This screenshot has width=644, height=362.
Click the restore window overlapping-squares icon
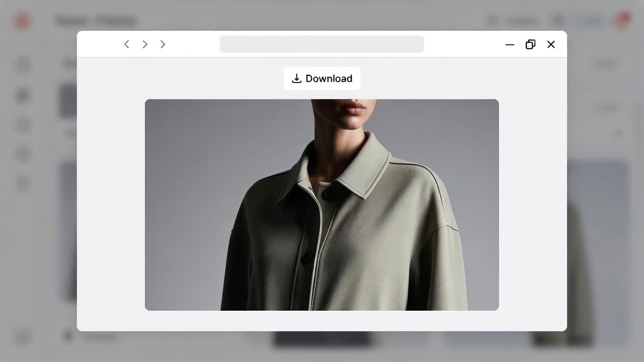[x=530, y=44]
